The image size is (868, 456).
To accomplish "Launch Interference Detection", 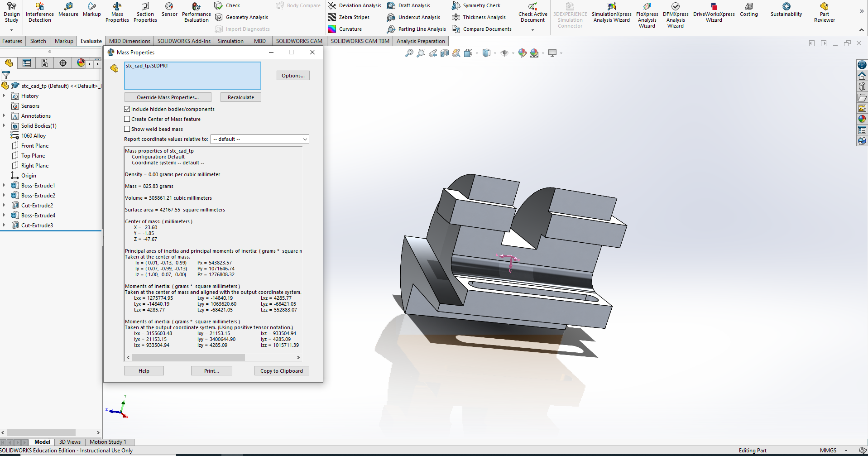I will pyautogui.click(x=40, y=12).
